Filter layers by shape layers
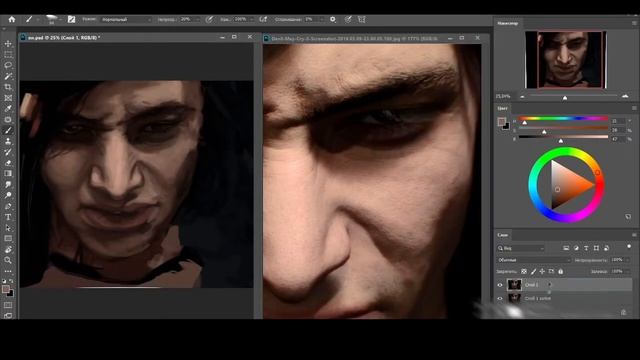Image resolution: width=640 pixels, height=360 pixels. pyautogui.click(x=596, y=248)
